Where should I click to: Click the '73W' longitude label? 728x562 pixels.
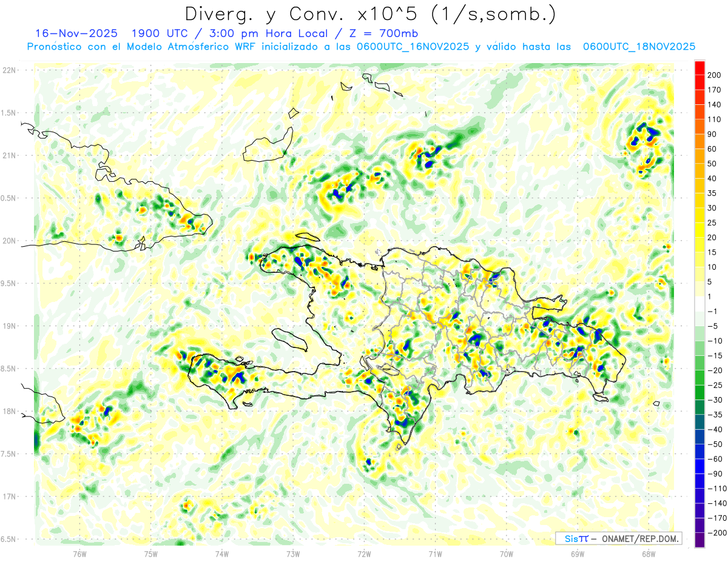click(x=293, y=554)
